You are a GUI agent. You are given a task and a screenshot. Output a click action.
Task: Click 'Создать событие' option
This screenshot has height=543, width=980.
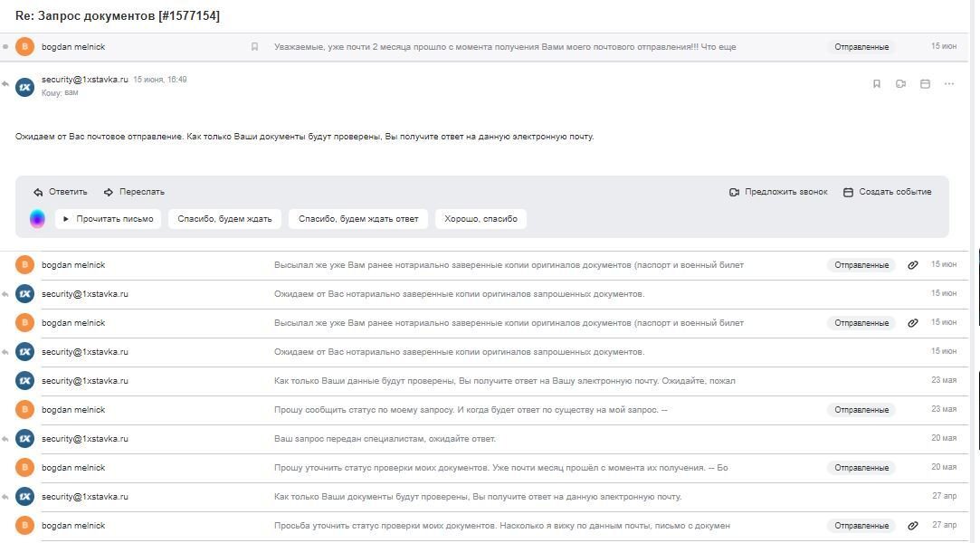pos(887,192)
